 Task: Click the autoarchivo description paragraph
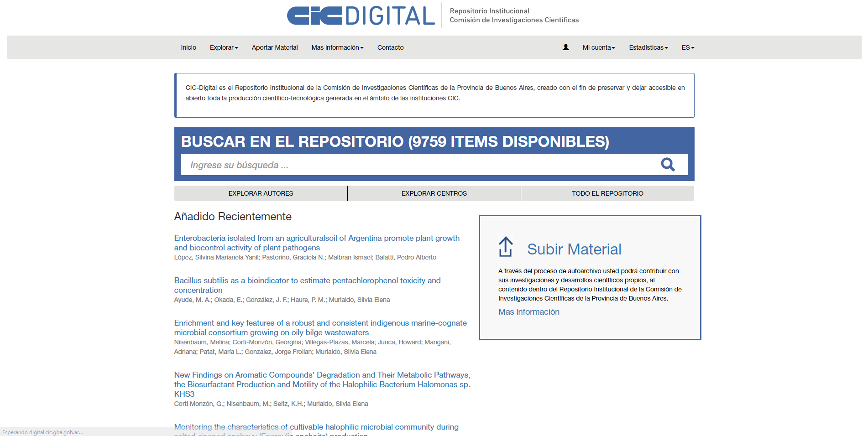pos(590,285)
